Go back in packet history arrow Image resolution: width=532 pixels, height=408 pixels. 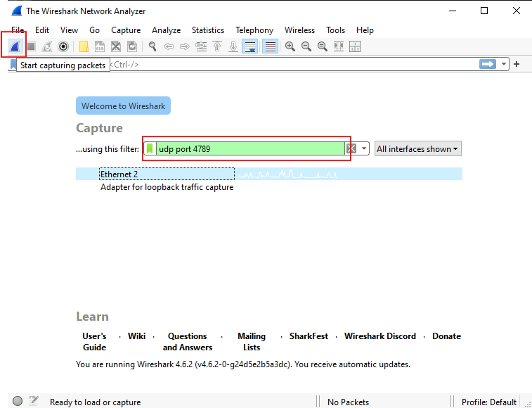click(x=169, y=46)
